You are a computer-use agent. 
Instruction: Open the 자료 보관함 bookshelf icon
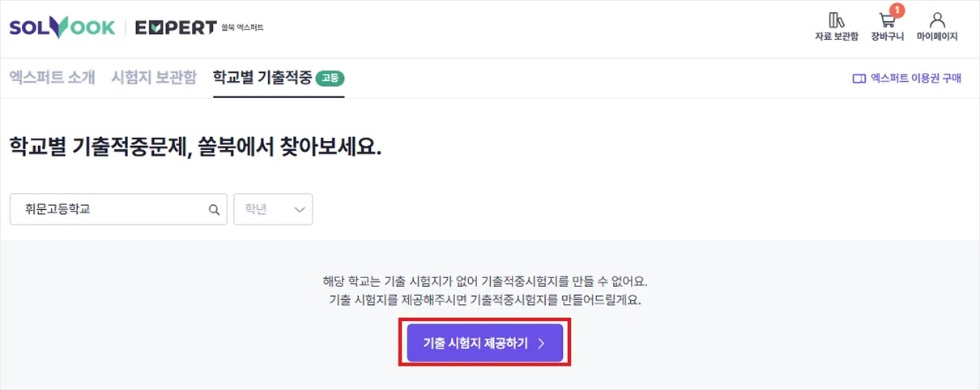point(836,19)
